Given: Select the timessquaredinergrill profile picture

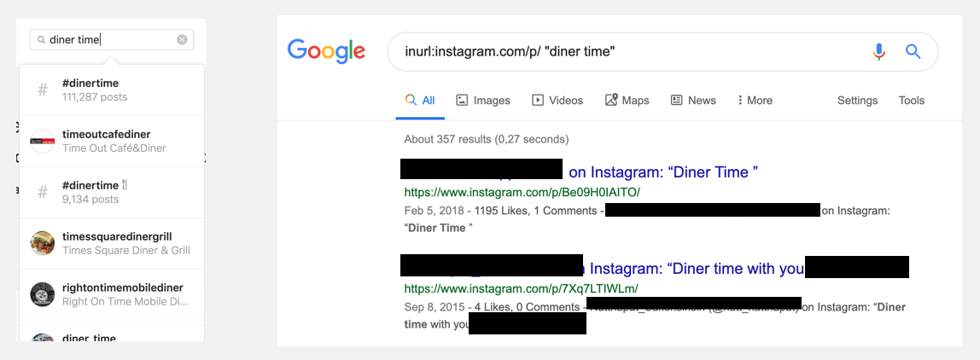Looking at the screenshot, I should (43, 244).
